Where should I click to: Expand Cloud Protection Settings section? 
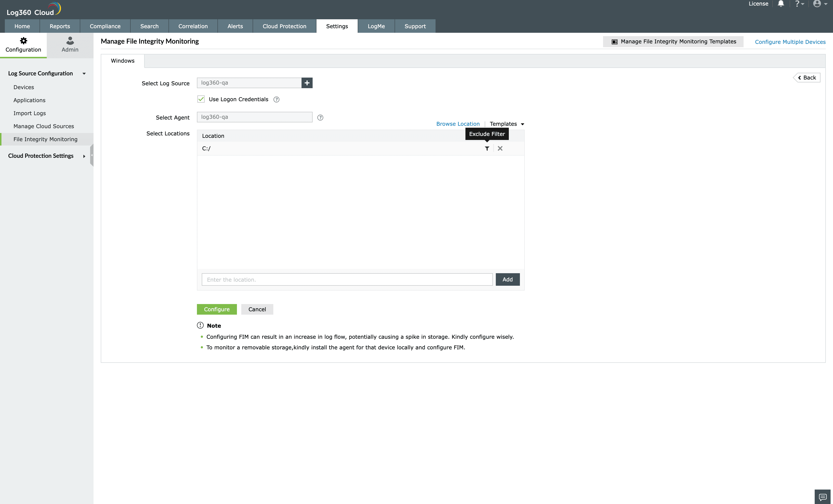click(84, 156)
